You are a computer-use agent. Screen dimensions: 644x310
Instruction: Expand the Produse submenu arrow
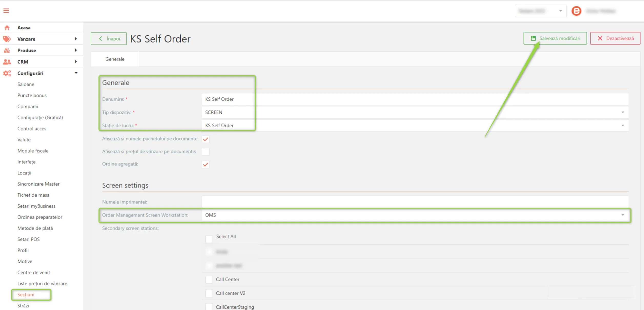(76, 50)
